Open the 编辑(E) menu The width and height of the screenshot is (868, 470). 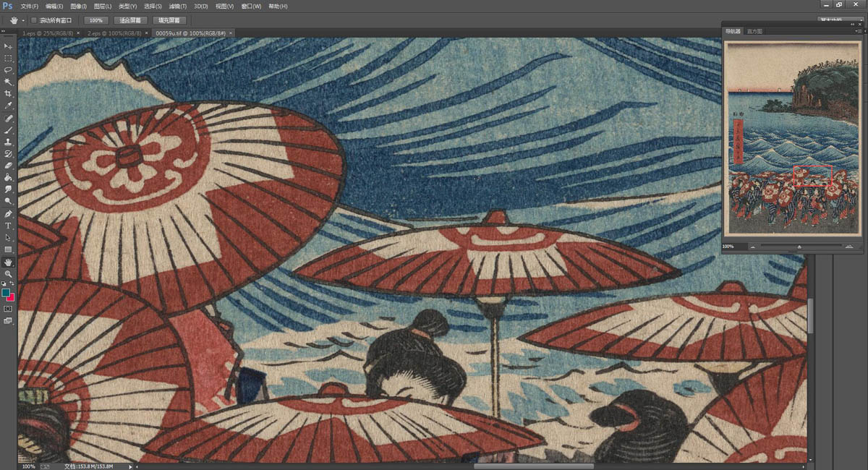point(54,7)
